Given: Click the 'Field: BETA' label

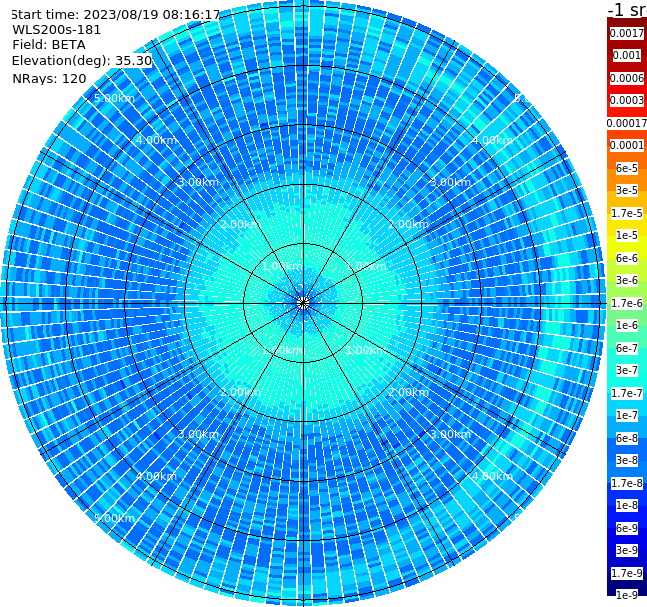Looking at the screenshot, I should [49, 45].
